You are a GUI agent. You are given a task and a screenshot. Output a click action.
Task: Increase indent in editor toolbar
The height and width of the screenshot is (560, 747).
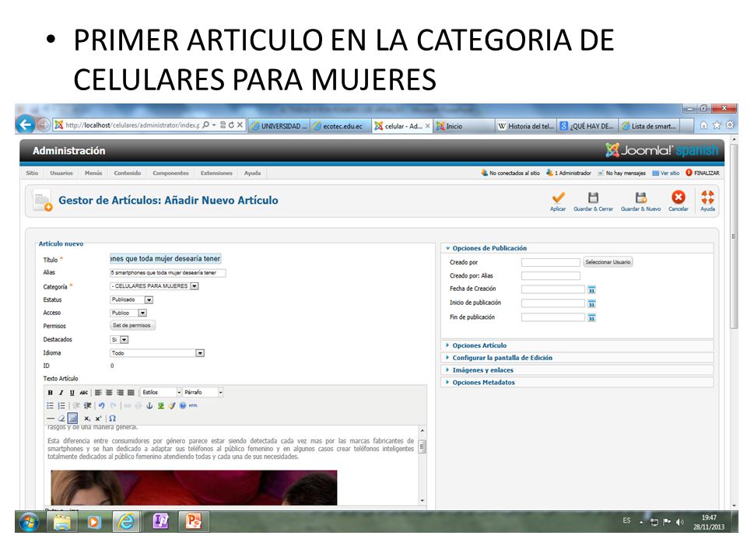[88, 406]
